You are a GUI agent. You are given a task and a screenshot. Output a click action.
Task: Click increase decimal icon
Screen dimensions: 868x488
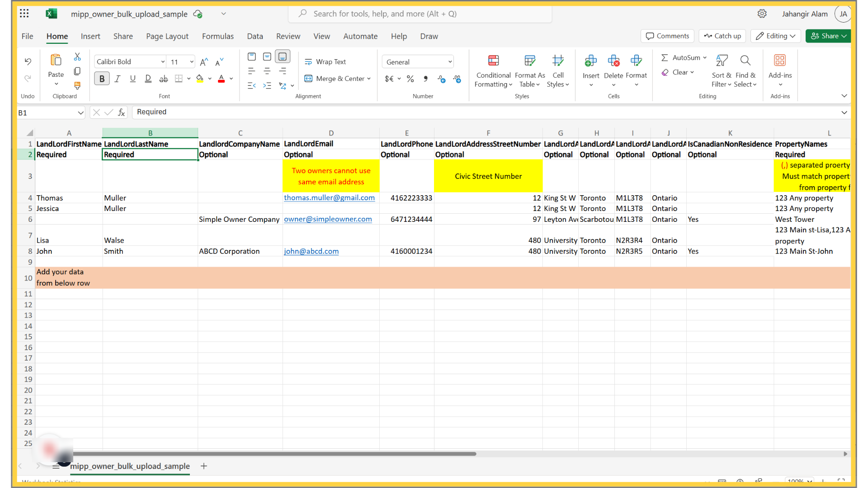pyautogui.click(x=442, y=79)
